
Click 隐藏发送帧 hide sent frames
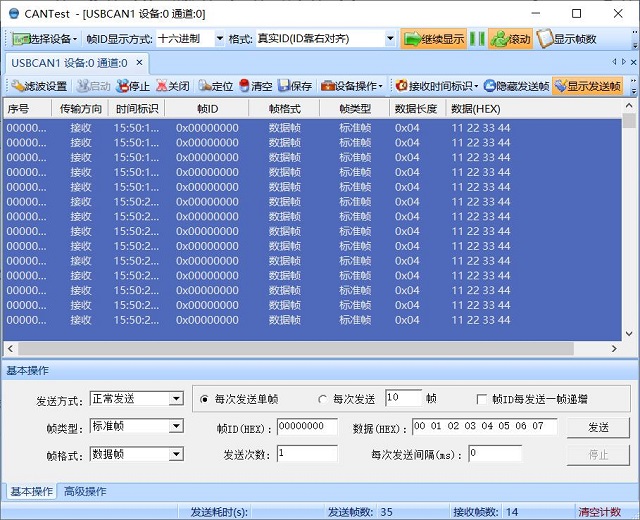pos(516,86)
